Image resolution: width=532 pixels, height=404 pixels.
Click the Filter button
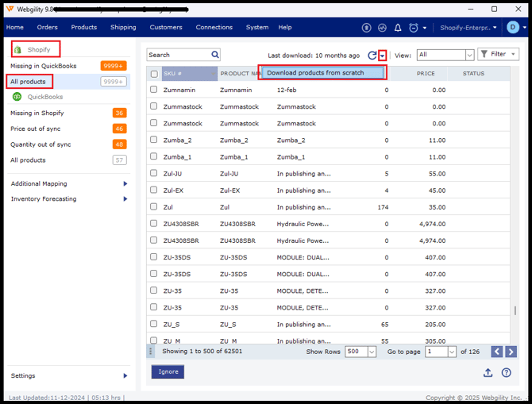(x=498, y=55)
